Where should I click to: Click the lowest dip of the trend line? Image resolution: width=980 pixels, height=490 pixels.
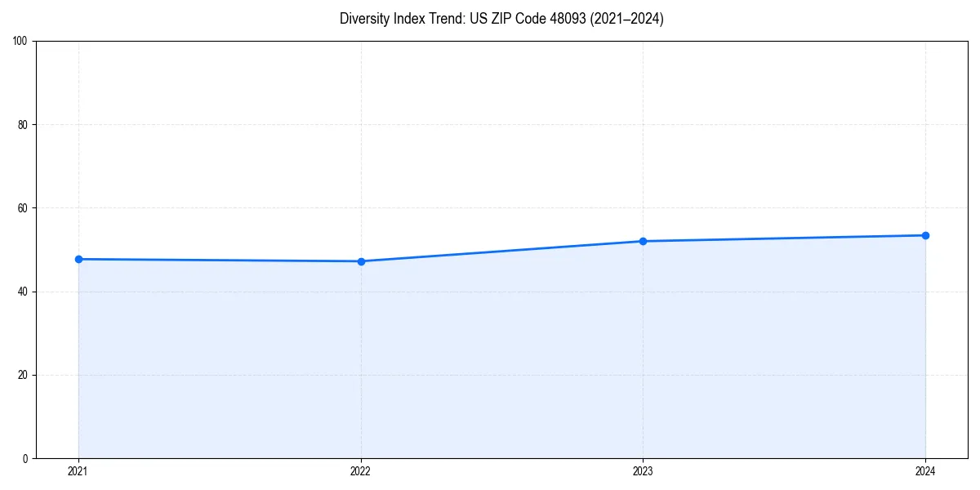coord(361,261)
